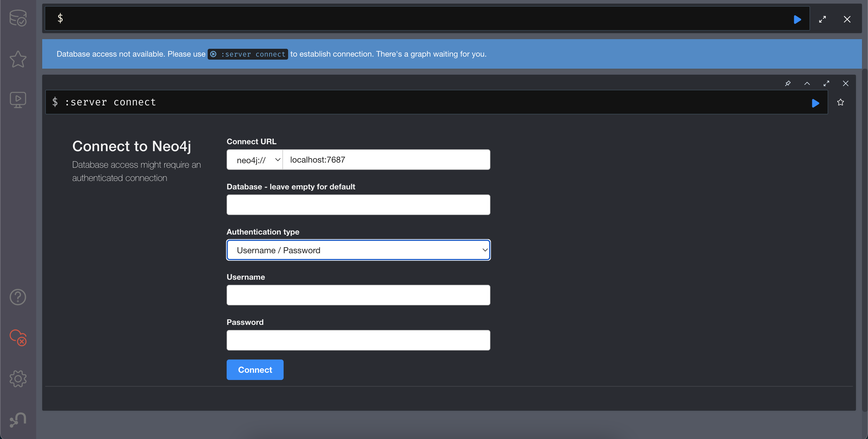Open Browser Settings gear icon
Image resolution: width=868 pixels, height=439 pixels.
[18, 379]
